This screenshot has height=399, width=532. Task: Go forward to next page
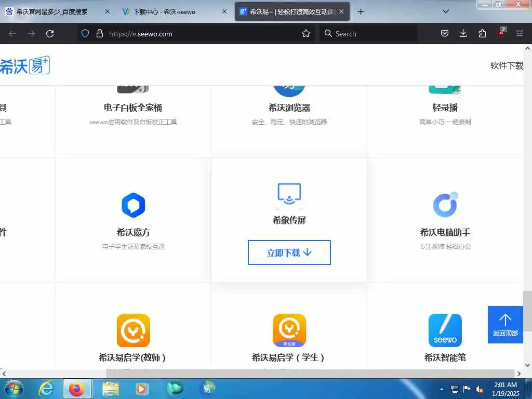tap(31, 34)
